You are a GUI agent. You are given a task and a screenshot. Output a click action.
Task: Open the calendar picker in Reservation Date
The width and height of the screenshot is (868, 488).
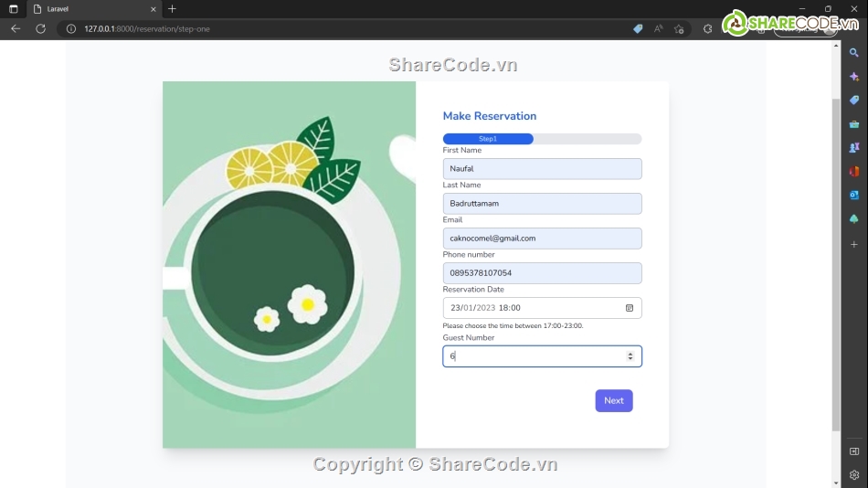click(630, 308)
